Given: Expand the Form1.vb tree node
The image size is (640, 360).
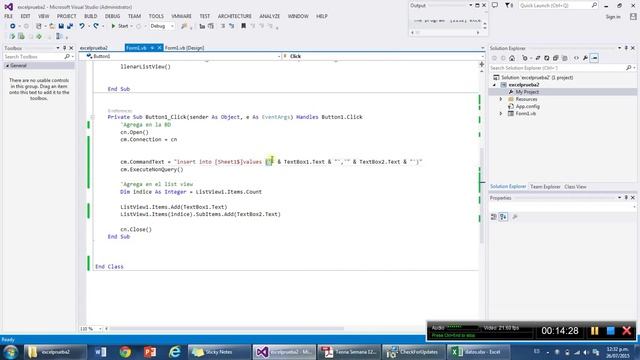Looking at the screenshot, I should 501,113.
